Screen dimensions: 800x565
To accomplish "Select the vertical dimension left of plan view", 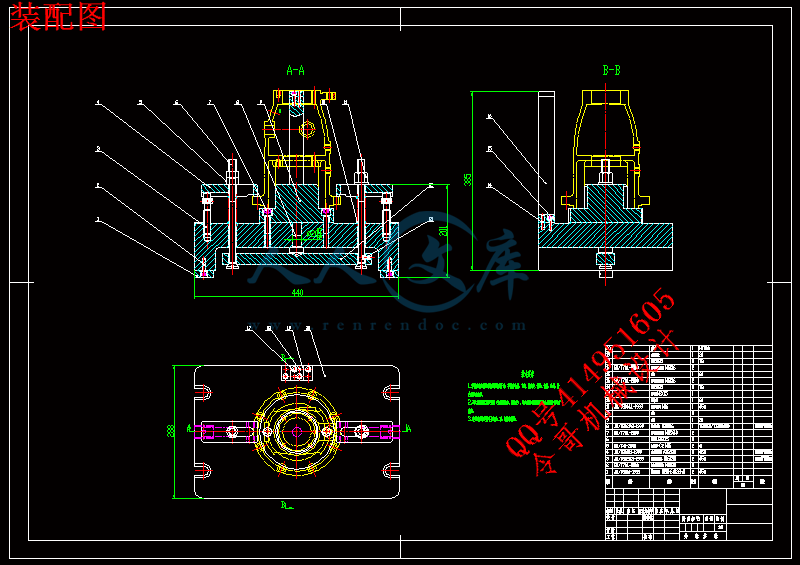I will tap(171, 431).
